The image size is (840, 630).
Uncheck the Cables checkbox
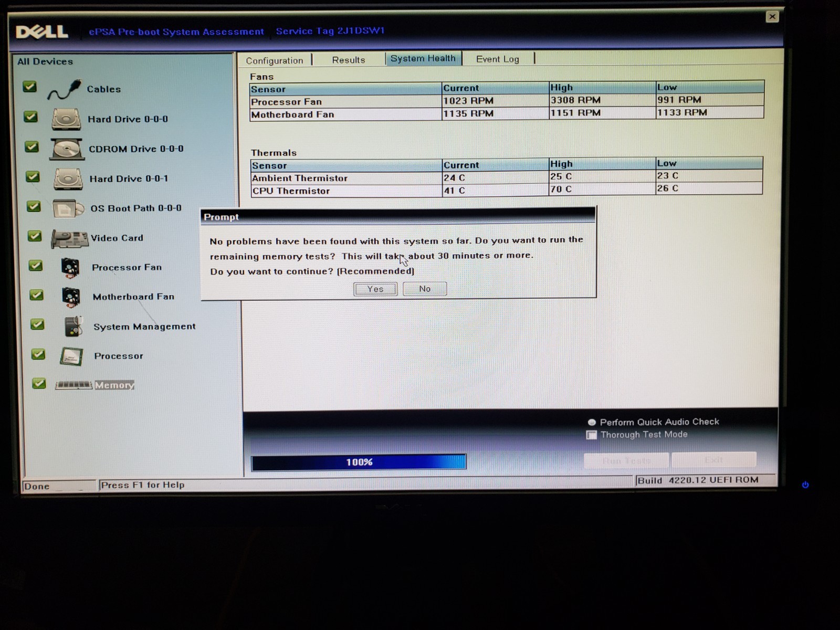pyautogui.click(x=30, y=87)
